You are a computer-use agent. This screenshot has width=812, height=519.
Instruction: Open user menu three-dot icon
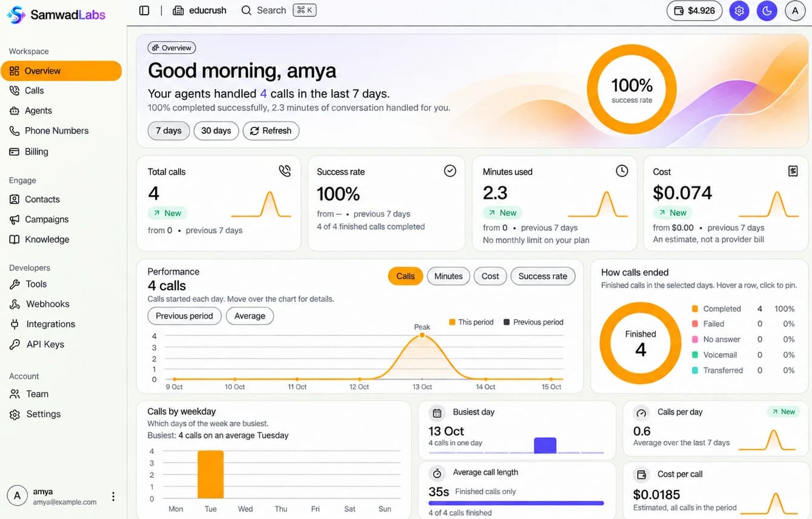point(113,497)
